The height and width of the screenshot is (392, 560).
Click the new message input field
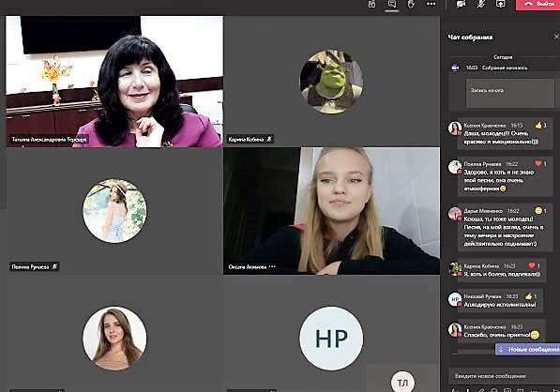tap(504, 376)
